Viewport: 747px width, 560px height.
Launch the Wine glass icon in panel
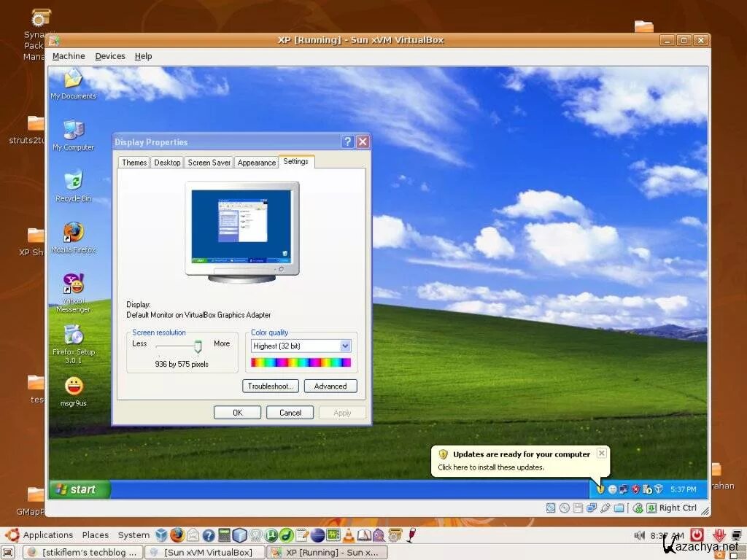tap(411, 535)
